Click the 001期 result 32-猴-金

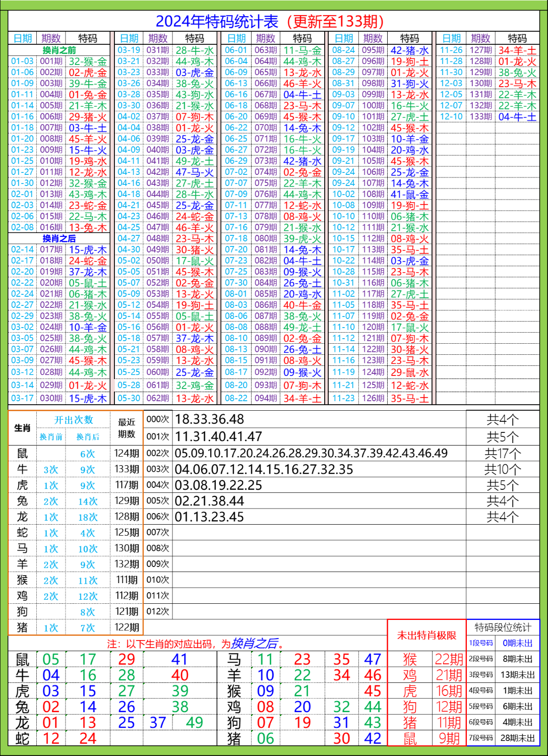pos(89,61)
